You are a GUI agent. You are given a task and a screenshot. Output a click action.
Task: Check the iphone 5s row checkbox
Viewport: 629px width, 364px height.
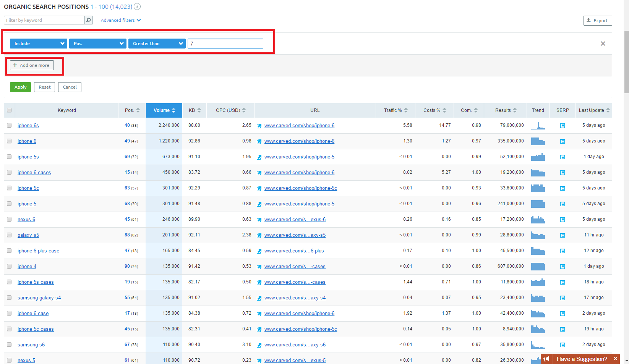(x=9, y=157)
